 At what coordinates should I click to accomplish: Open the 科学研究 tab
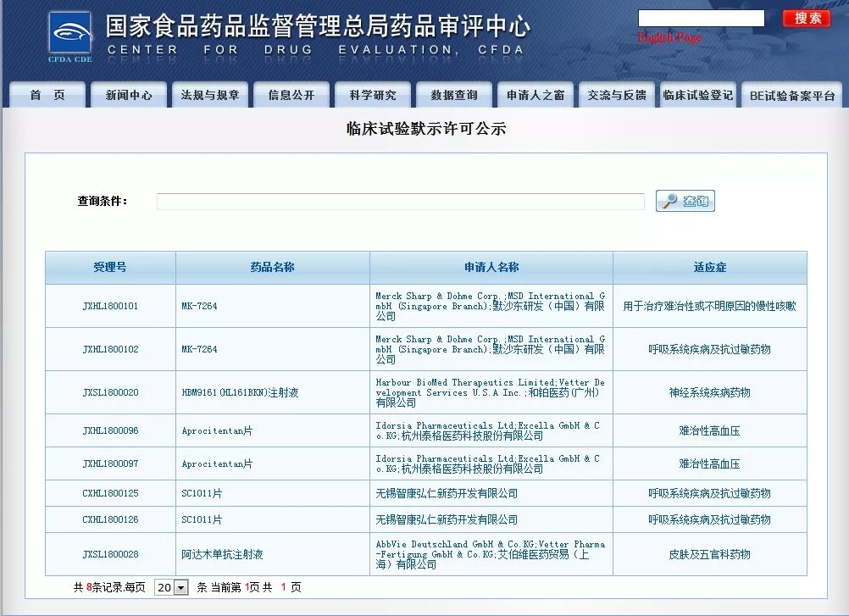coord(373,95)
